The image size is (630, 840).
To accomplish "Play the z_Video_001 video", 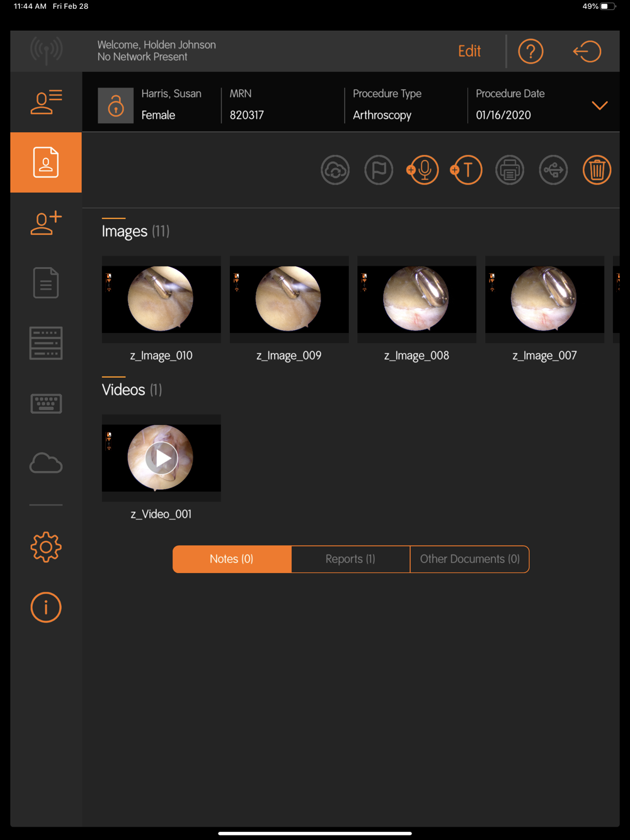I will (x=161, y=458).
